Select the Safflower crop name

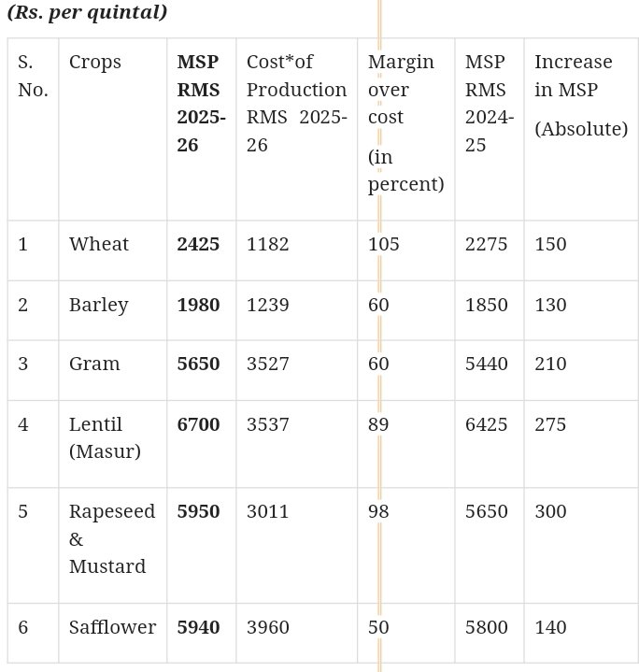(x=113, y=627)
